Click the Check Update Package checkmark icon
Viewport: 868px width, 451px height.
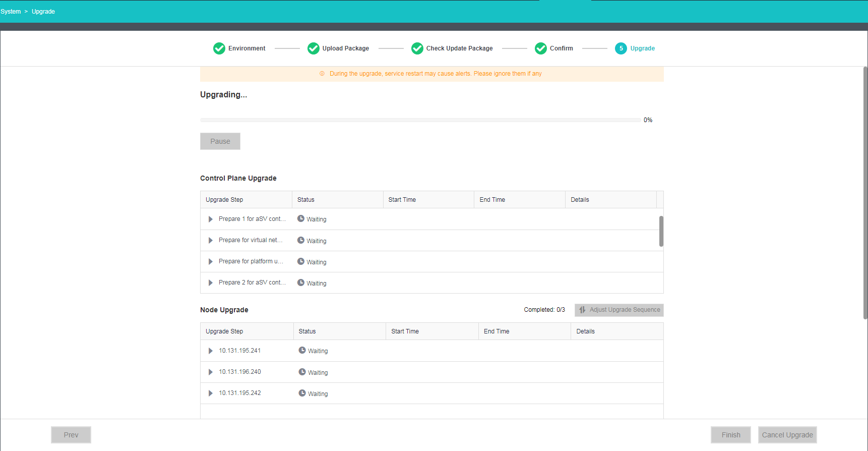tap(417, 48)
